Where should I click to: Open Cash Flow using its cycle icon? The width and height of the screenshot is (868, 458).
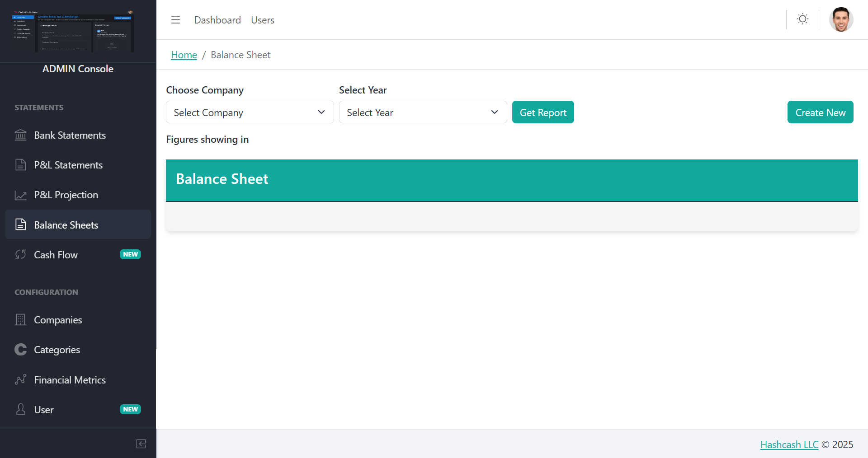tap(20, 254)
